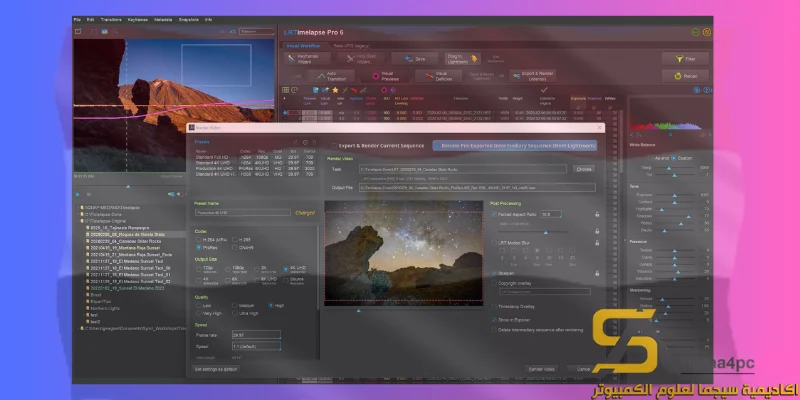Viewport: 800px width, 400px height.
Task: Open the aspect ratio 16:9 dropdown
Action: 551,214
